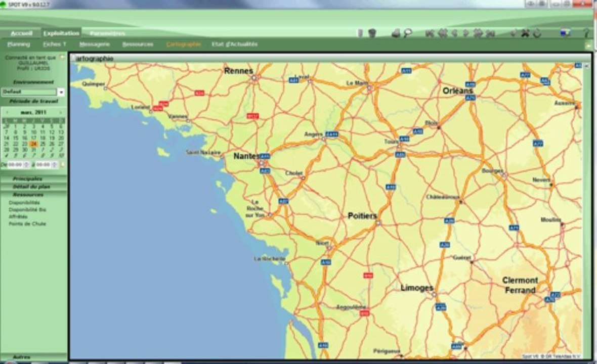Select day 17 in the calendar
Viewport: 597px width, 364px height.
[x=33, y=138]
